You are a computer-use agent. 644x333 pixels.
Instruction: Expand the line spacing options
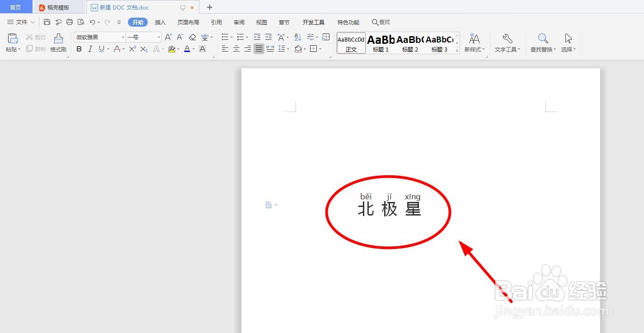pos(288,49)
